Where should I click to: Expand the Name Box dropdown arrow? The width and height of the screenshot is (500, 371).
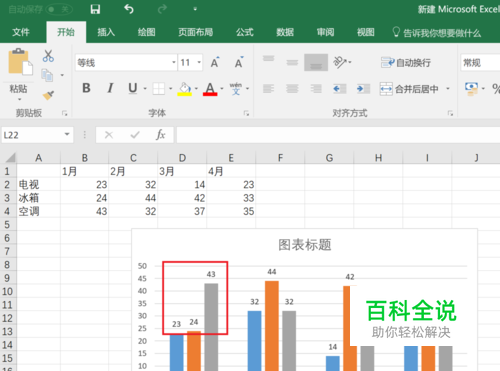(67, 135)
